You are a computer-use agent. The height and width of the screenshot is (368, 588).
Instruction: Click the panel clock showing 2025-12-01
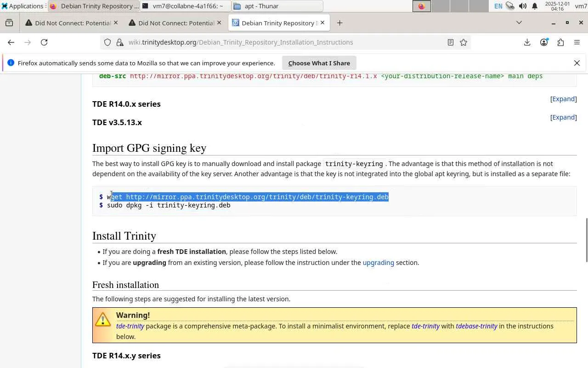pyautogui.click(x=557, y=6)
